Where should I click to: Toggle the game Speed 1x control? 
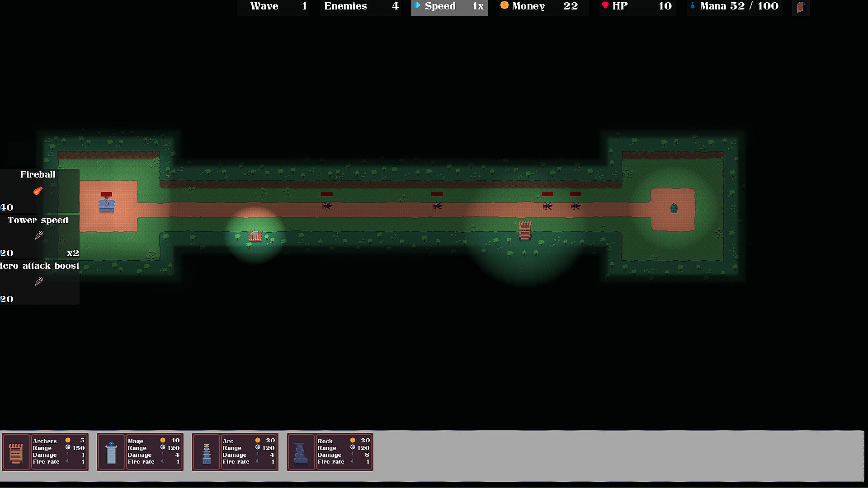449,6
